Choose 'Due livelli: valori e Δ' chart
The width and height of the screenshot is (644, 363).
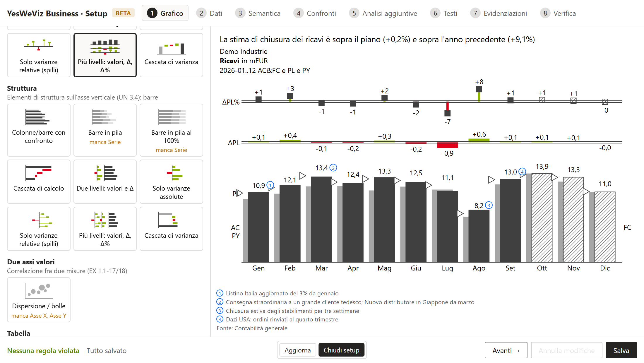(x=105, y=181)
